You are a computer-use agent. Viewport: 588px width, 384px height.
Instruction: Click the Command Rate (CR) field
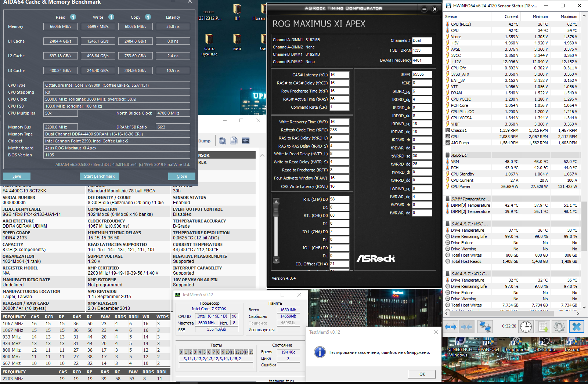tap(339, 107)
